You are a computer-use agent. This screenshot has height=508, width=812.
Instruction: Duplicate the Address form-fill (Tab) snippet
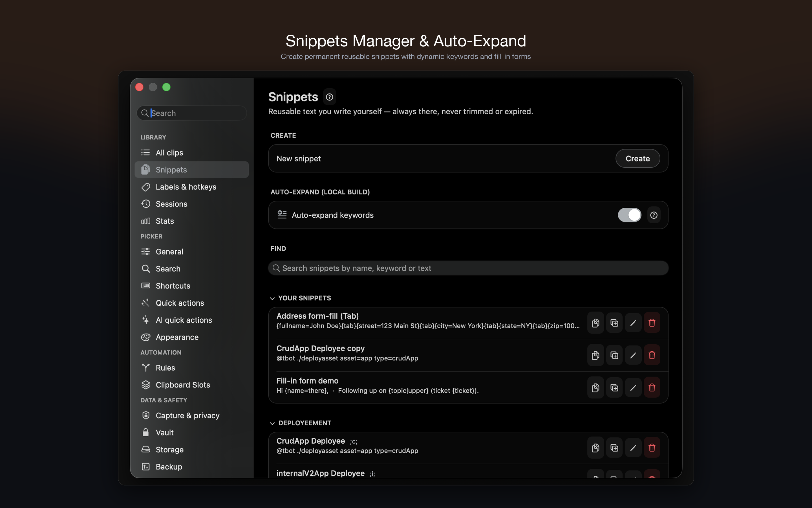[614, 323]
